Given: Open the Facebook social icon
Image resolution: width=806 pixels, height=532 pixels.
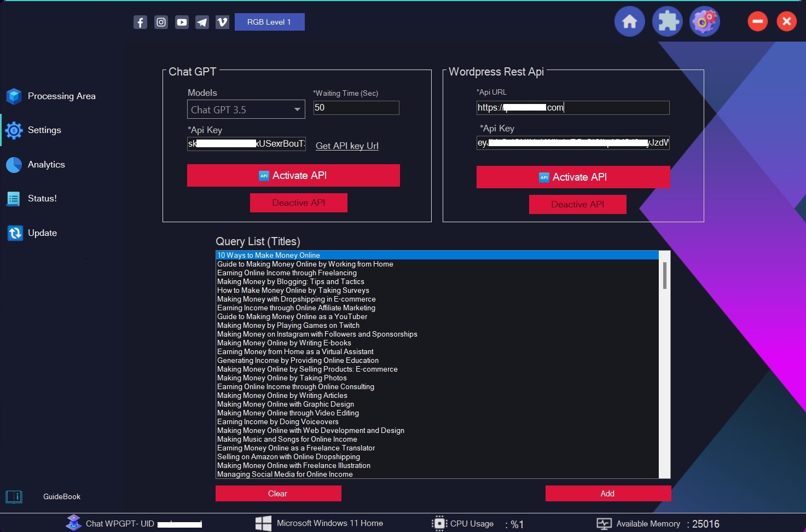Looking at the screenshot, I should (x=140, y=22).
